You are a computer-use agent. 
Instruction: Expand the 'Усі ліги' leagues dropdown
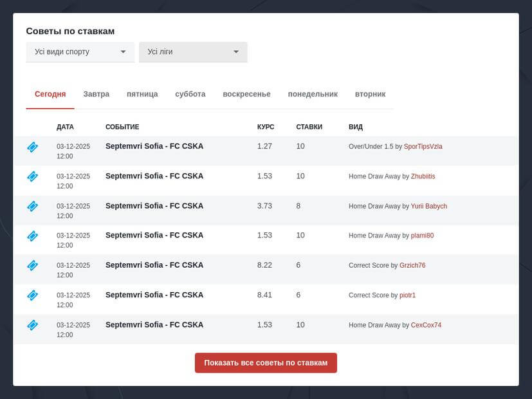pos(193,52)
